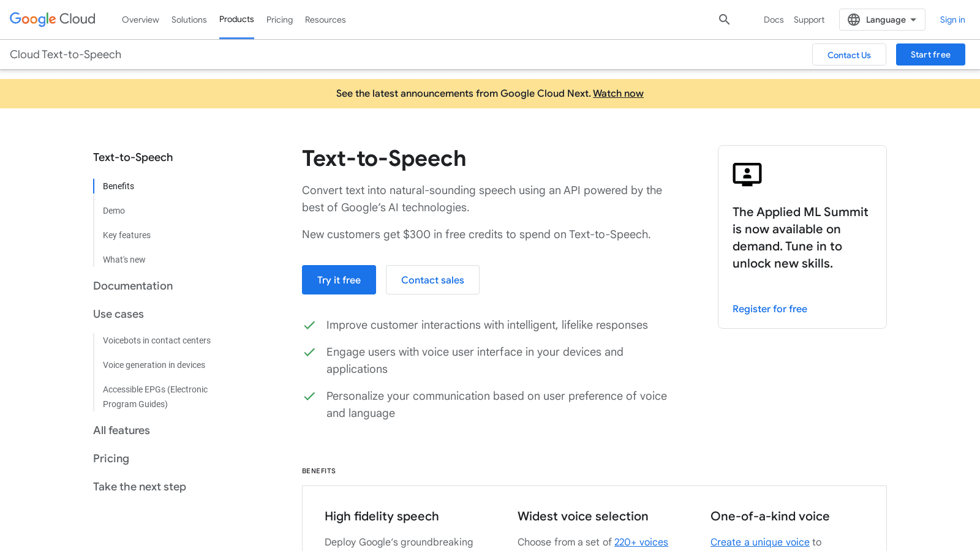Screen dimensions: 980x551
Task: Select Voice generation in devices
Action: (x=154, y=365)
